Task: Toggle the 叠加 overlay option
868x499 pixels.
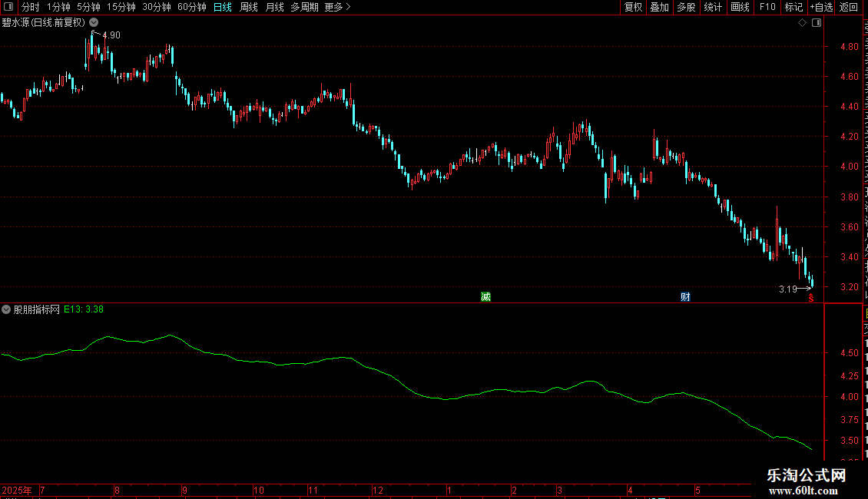Action: click(x=659, y=7)
